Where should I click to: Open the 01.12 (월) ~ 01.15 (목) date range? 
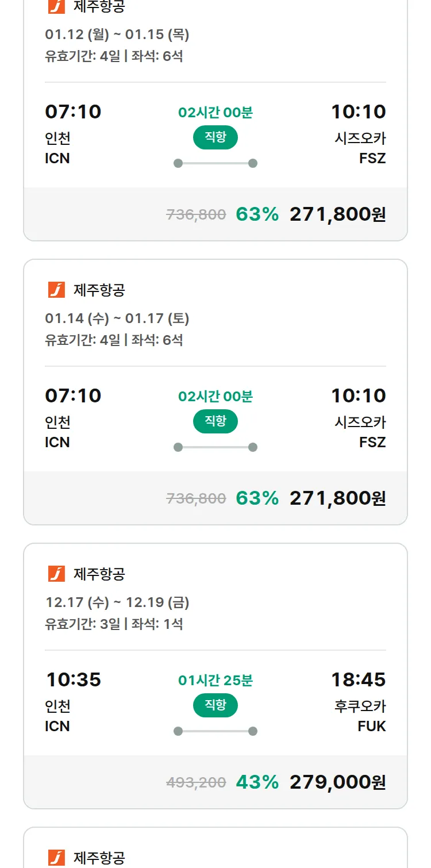117,34
